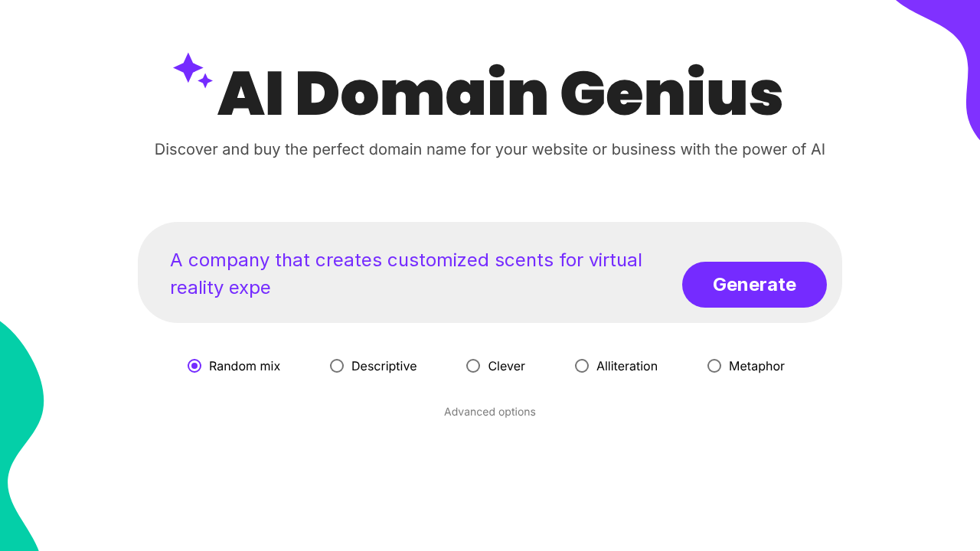Click the Metaphor radio circle
This screenshot has height=551, width=980.
tap(714, 366)
